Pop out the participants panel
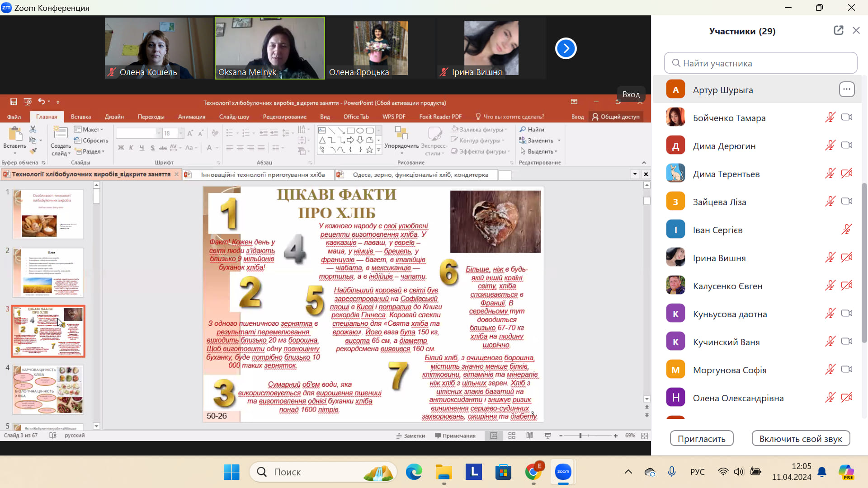868x488 pixels. (x=838, y=30)
